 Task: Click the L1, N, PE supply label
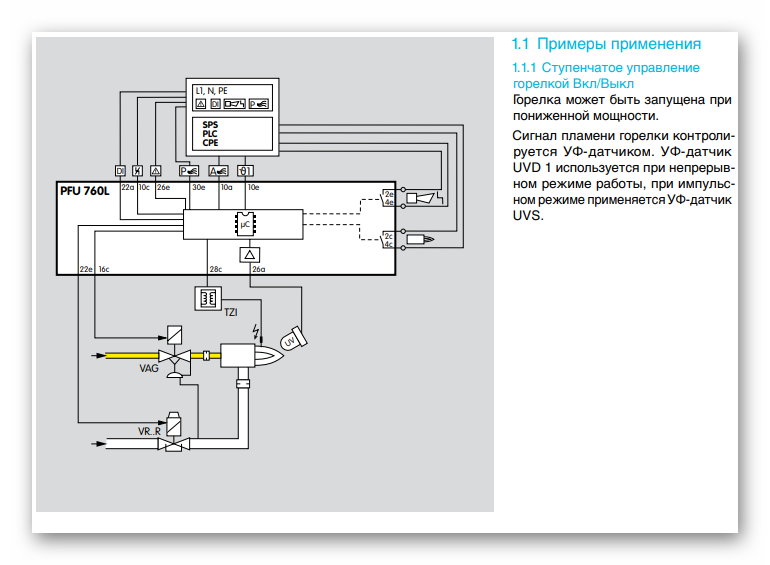pyautogui.click(x=211, y=90)
